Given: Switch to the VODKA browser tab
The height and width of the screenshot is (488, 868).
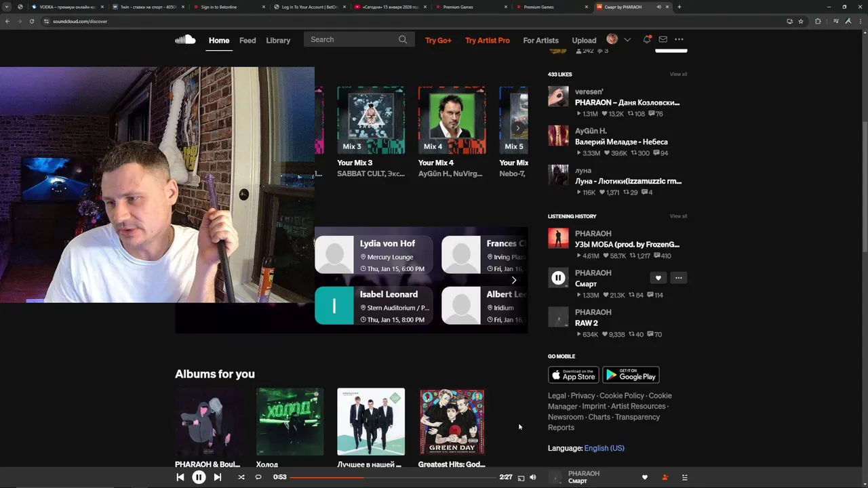Looking at the screenshot, I should (66, 7).
